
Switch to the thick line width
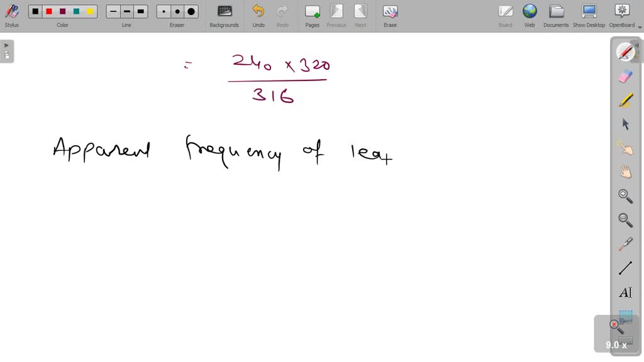coord(140,11)
